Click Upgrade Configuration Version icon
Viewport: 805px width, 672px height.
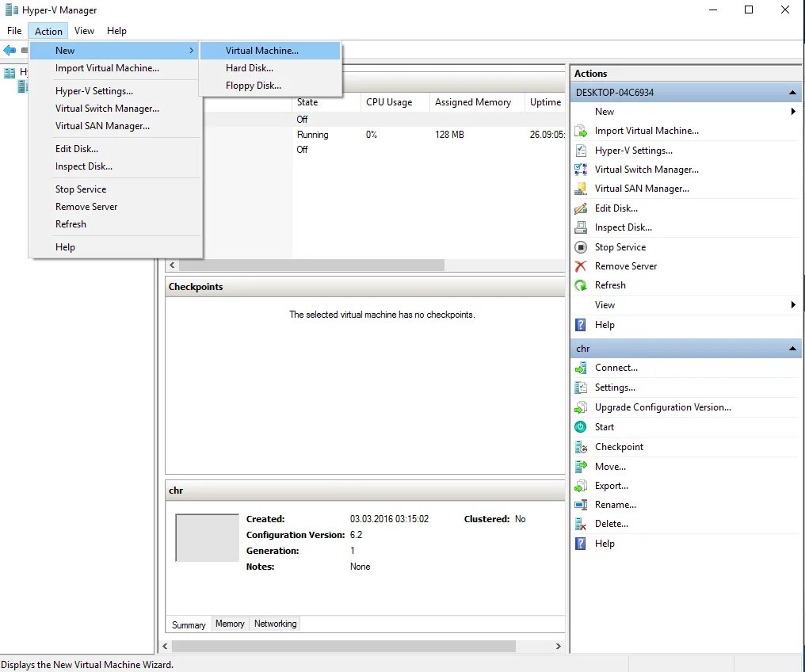coord(581,407)
